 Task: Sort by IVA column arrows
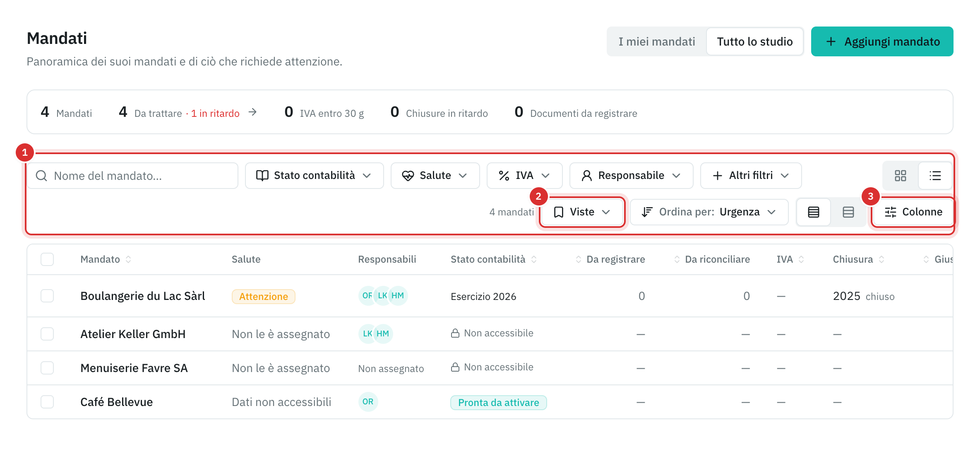coord(801,259)
